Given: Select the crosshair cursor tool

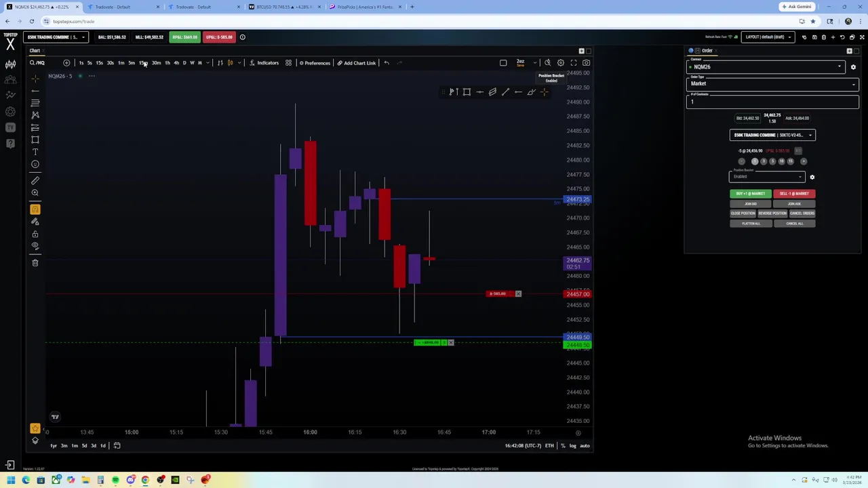Looking at the screenshot, I should tap(35, 78).
